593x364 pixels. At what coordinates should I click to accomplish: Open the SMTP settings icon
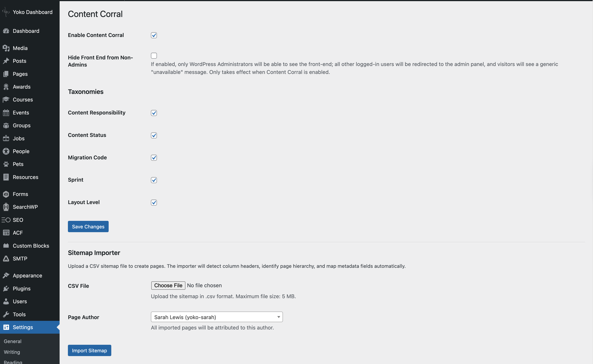pos(6,259)
